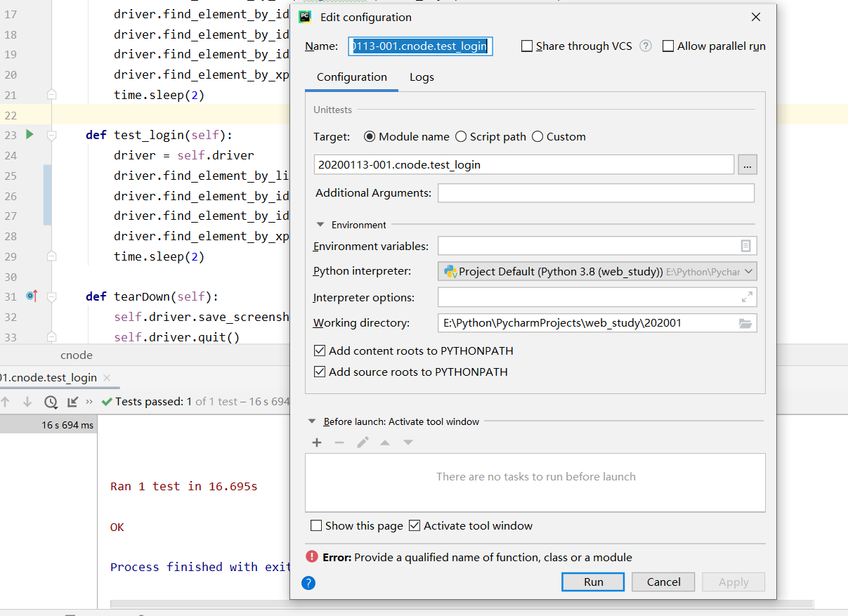
Task: Expand Interpreter options field with arrows icon
Action: (747, 296)
